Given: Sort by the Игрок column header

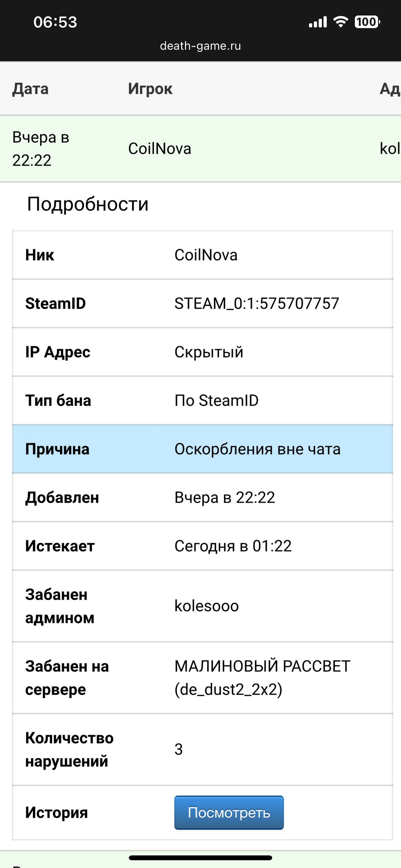Looking at the screenshot, I should pos(150,89).
